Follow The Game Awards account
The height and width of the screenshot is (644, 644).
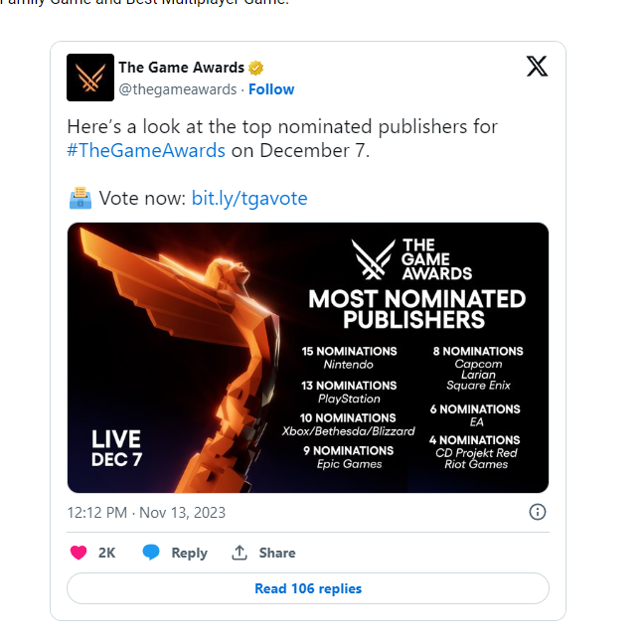[x=271, y=89]
